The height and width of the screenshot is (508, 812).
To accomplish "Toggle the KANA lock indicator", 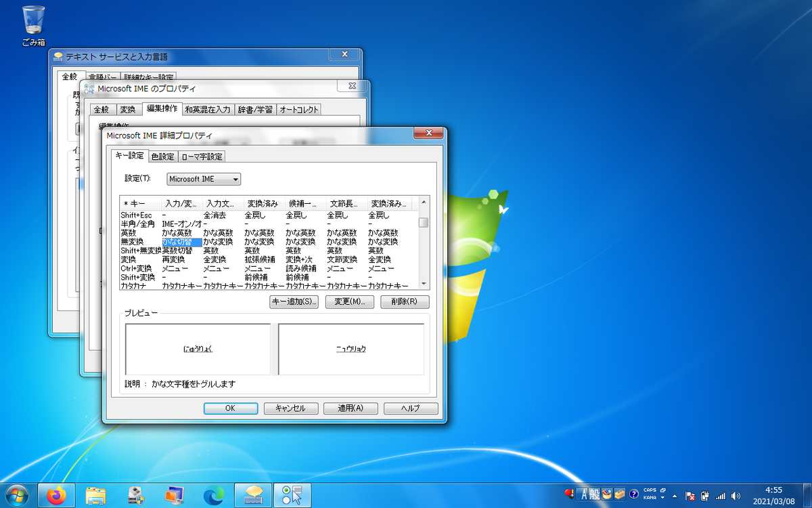I will click(650, 498).
